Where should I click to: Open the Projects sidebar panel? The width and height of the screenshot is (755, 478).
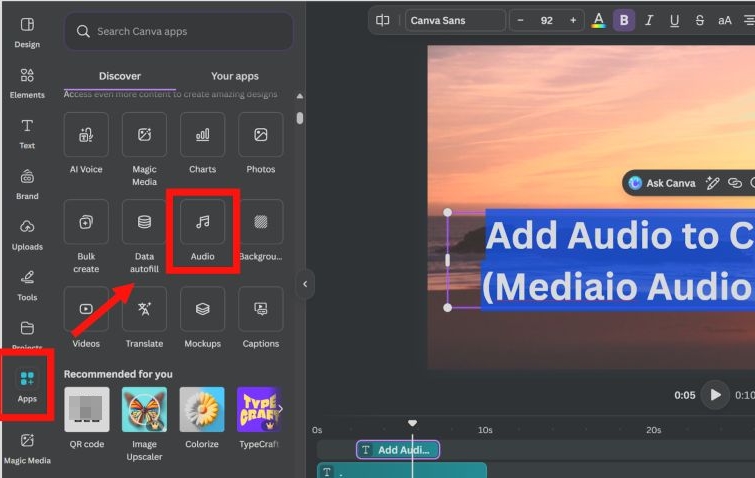point(27,335)
